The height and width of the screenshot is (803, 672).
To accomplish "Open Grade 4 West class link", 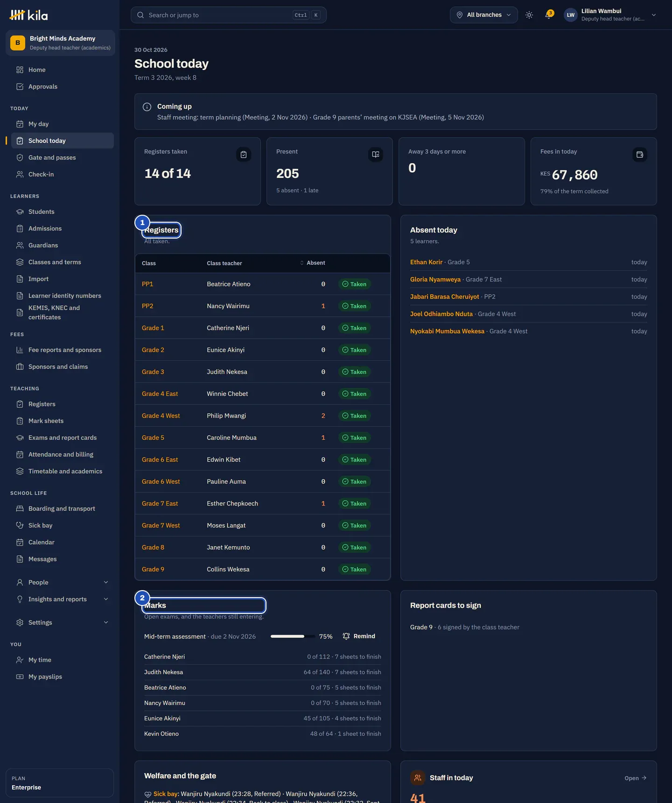I will (x=161, y=416).
